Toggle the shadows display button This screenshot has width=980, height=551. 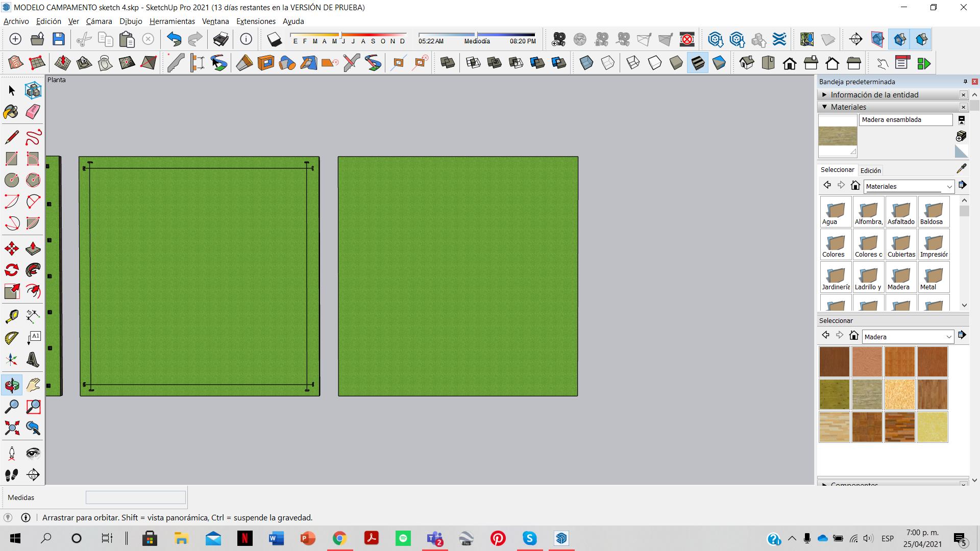[x=274, y=39]
